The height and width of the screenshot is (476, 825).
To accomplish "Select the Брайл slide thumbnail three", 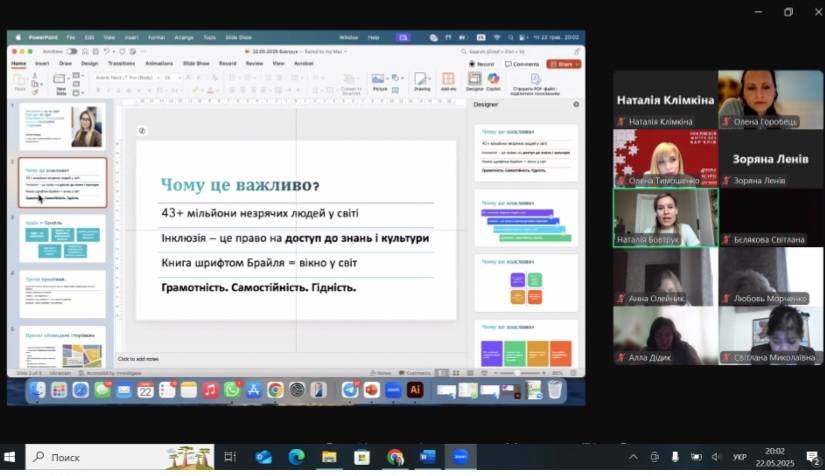I will pos(62,238).
